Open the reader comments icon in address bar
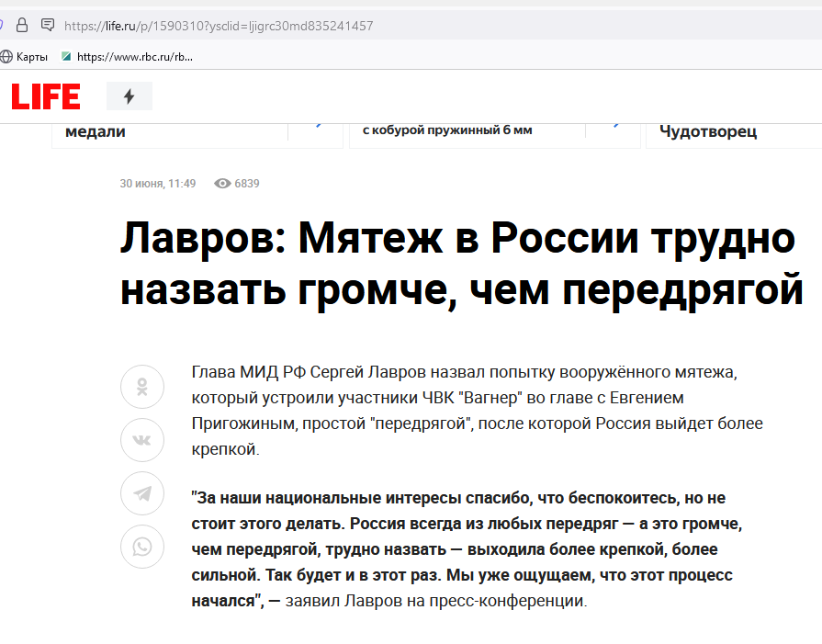Image resolution: width=822 pixels, height=644 pixels. pos(48,25)
